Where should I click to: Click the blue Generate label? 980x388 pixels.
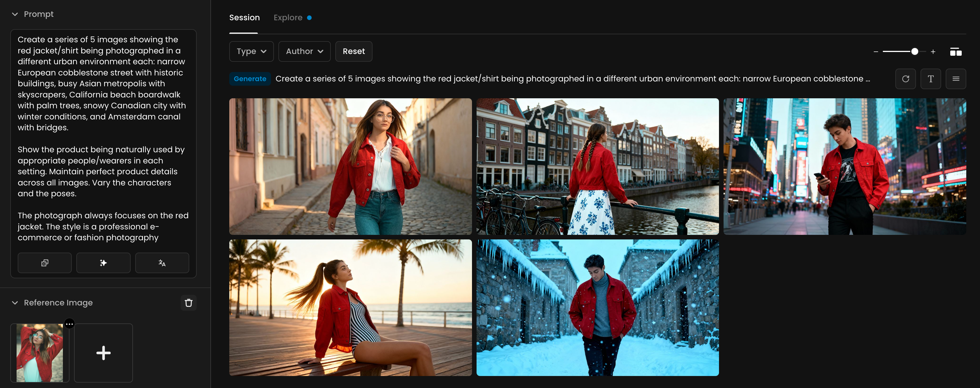tap(250, 79)
